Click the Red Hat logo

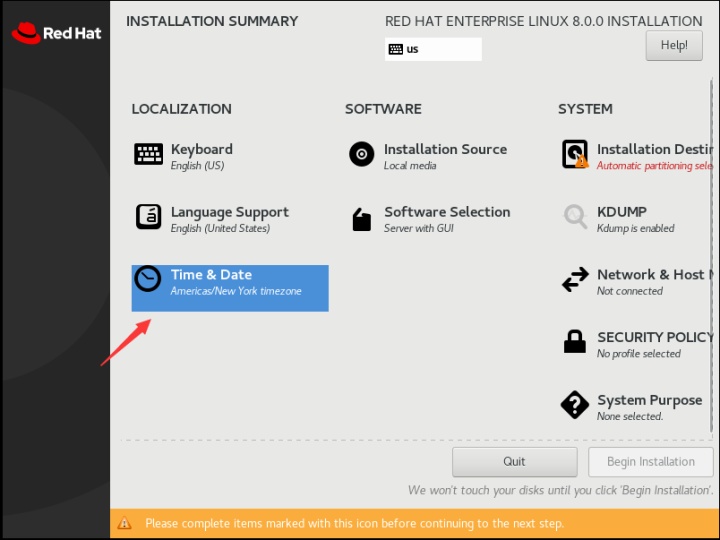click(x=56, y=33)
